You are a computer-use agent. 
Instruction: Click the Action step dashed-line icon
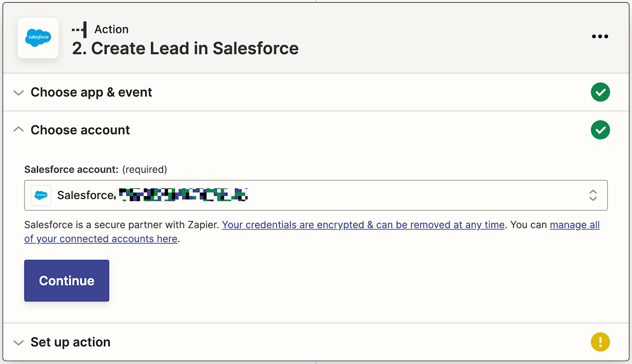(79, 30)
